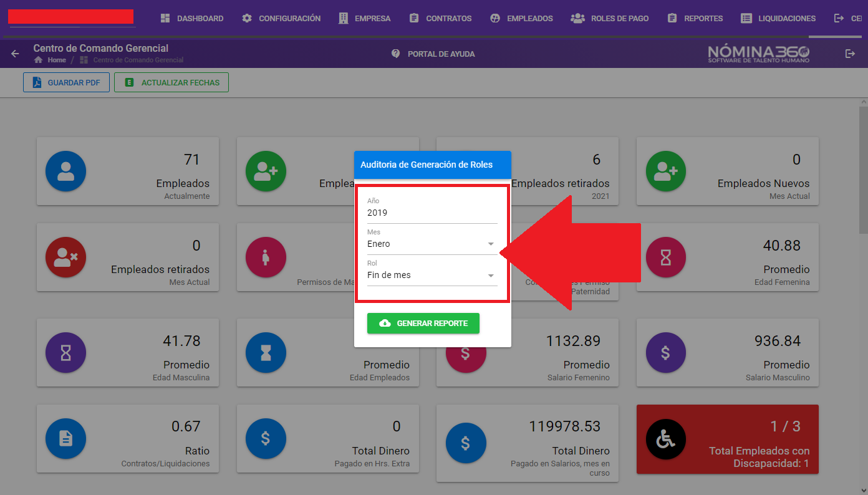Click the green Empleados Nuevos icon, Mes Actual

coord(665,171)
